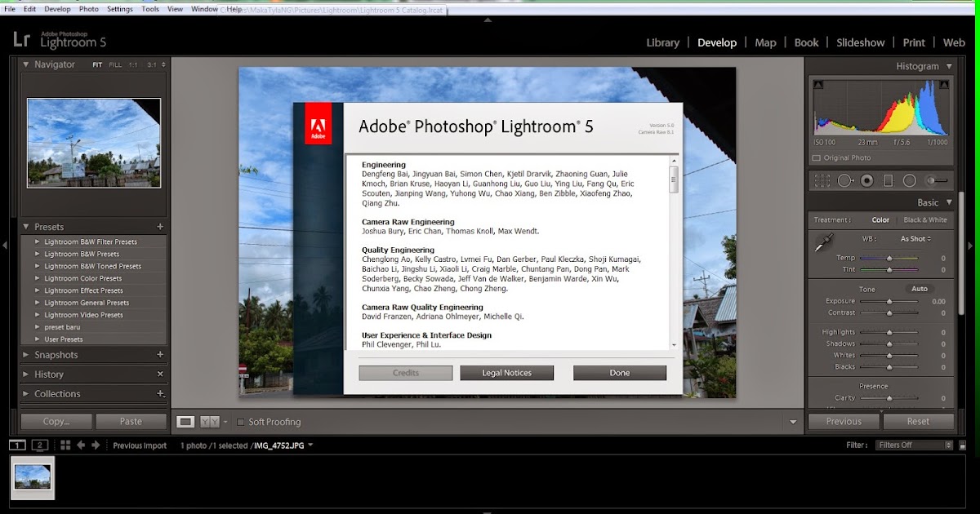
Task: Click the Adobe logo in About dialog
Action: (318, 124)
